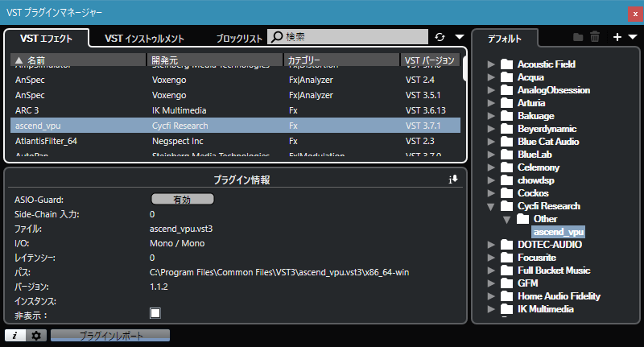Expand the Bakuage folder
644x347 pixels.
pyautogui.click(x=491, y=116)
